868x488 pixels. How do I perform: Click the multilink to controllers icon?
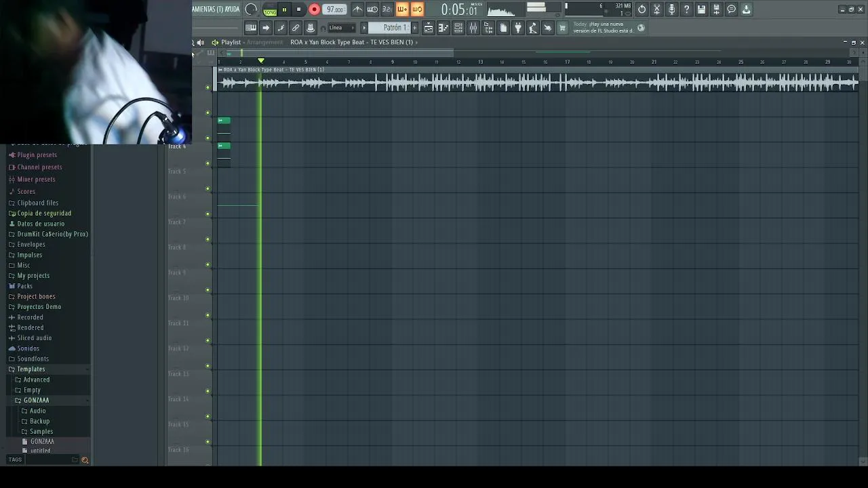(x=296, y=28)
